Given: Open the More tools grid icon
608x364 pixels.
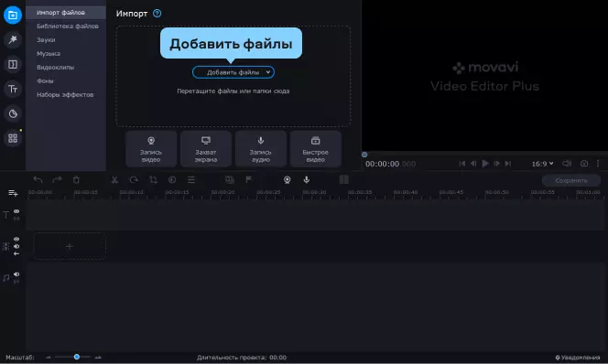Looking at the screenshot, I should (x=13, y=138).
